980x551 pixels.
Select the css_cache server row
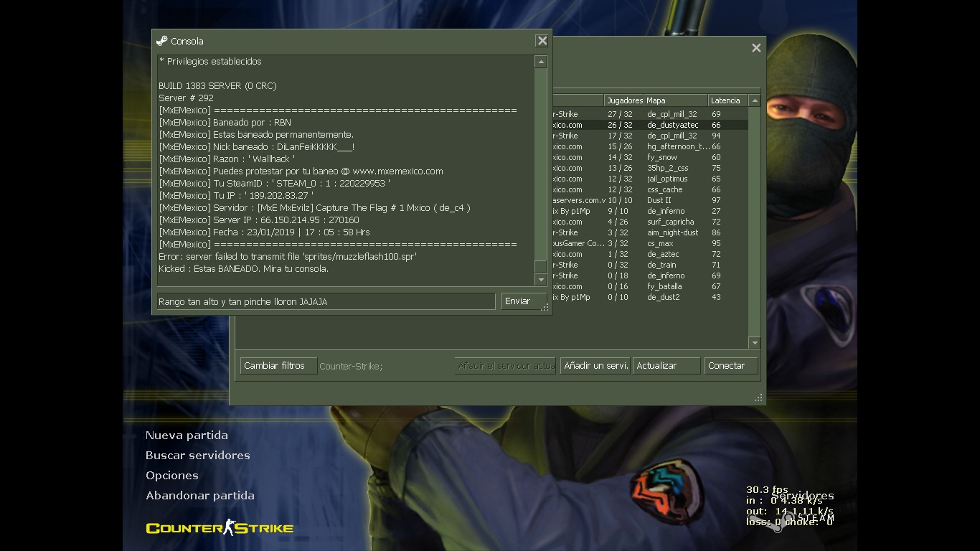coord(650,189)
